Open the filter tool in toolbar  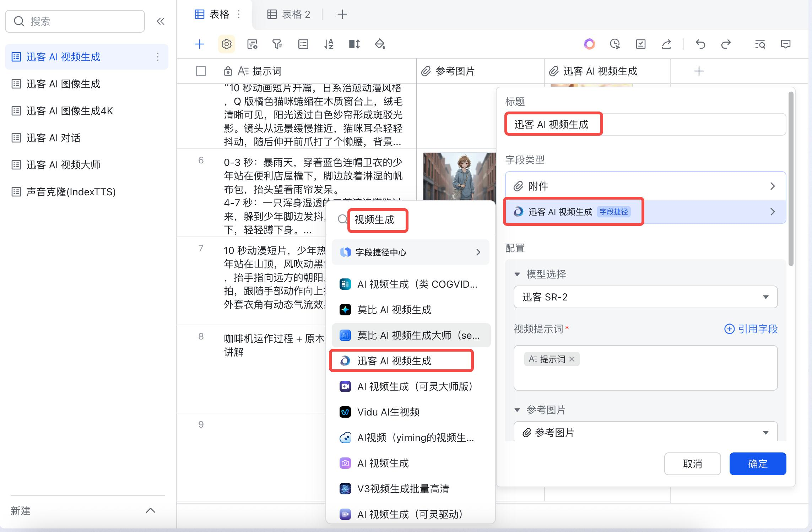coord(277,44)
